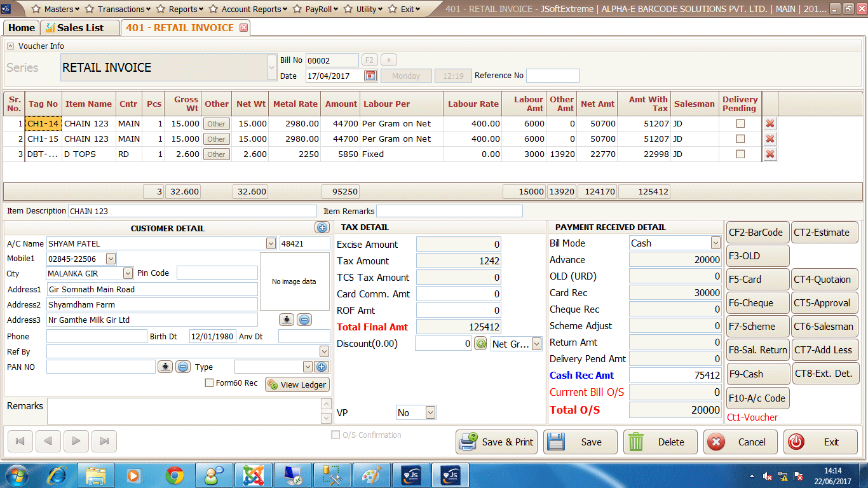Open the Bill Mode dropdown showing Cash
The height and width of the screenshot is (488, 868).
pyautogui.click(x=717, y=243)
